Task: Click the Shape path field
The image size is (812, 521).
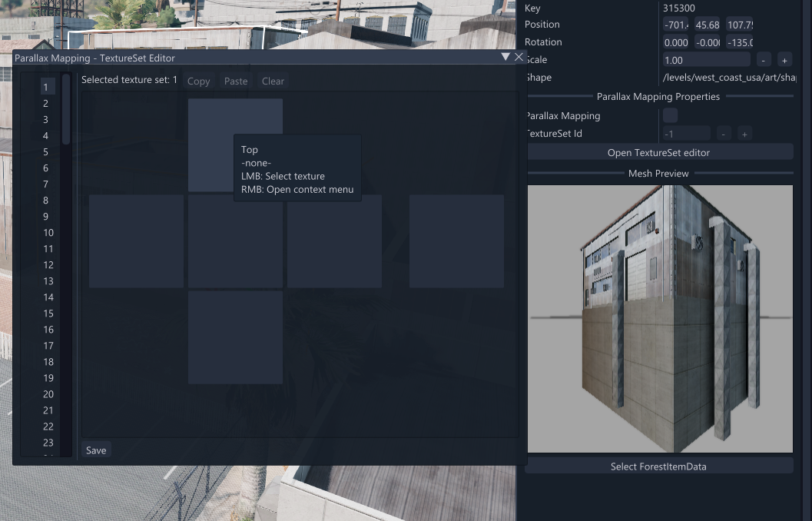Action: pos(729,77)
